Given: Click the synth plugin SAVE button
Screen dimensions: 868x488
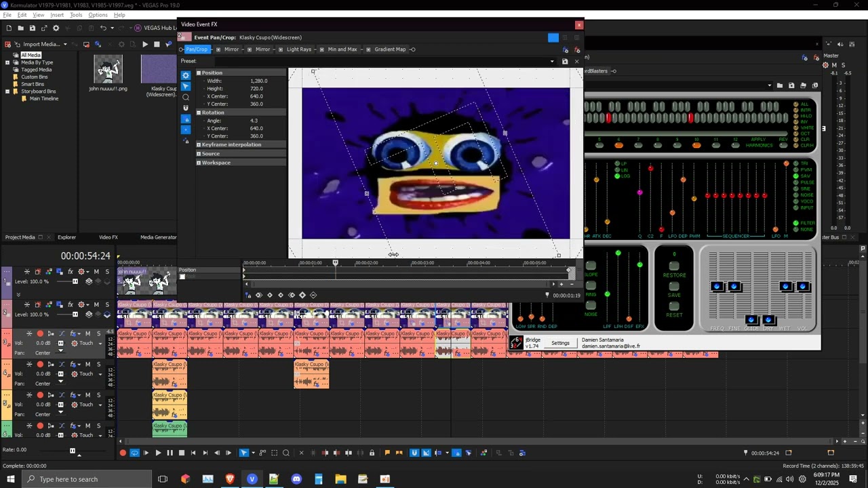Looking at the screenshot, I should pyautogui.click(x=674, y=286).
